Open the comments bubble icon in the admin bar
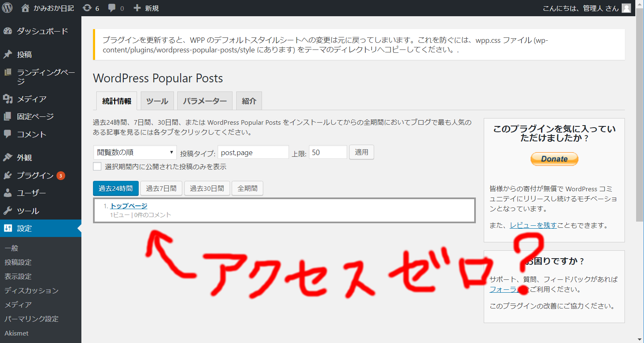The image size is (644, 343). click(x=112, y=8)
